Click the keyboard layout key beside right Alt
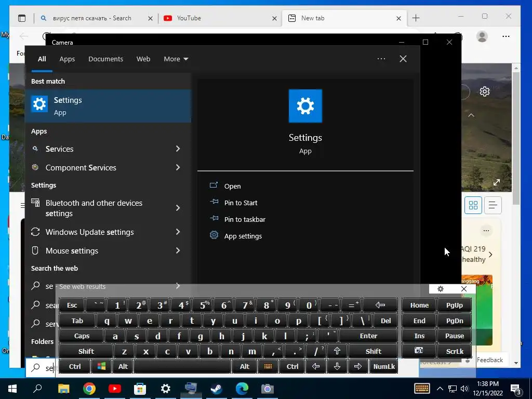532x399 pixels. [268, 366]
